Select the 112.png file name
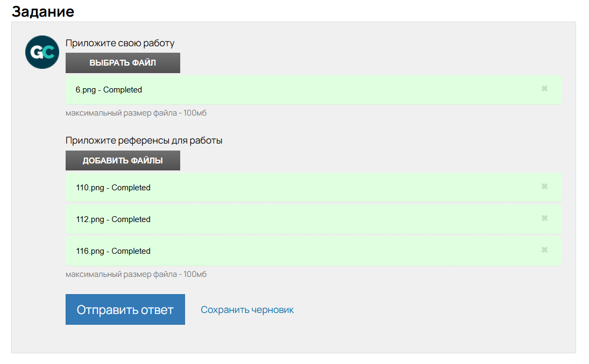The image size is (589, 364). click(x=90, y=219)
